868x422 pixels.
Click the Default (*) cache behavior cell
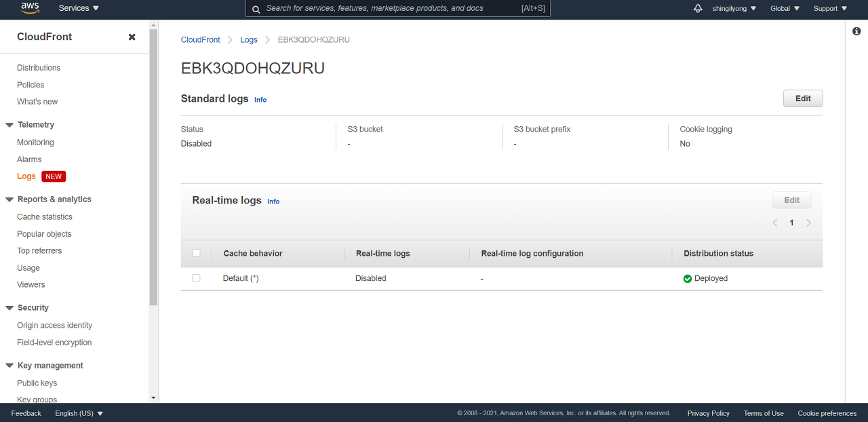(241, 278)
